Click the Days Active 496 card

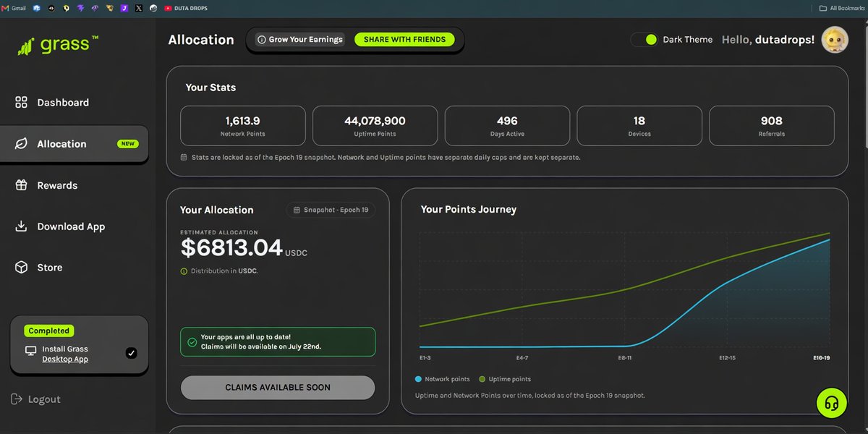click(x=507, y=126)
